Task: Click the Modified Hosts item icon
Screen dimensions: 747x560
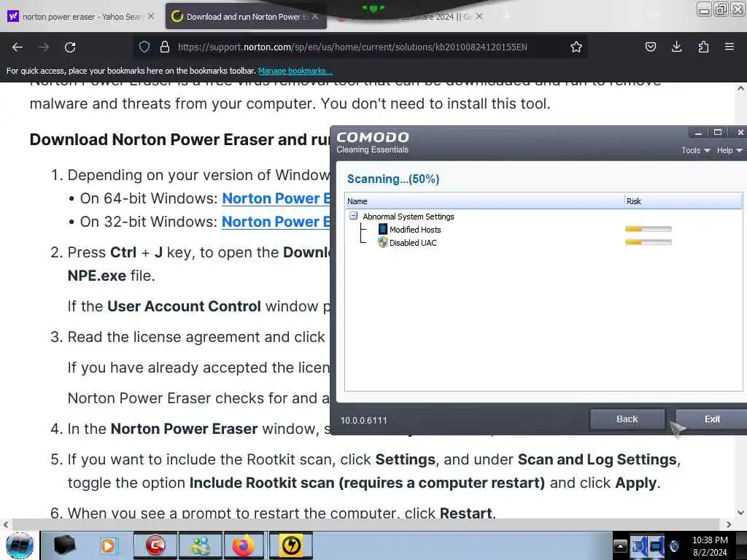Action: (382, 229)
